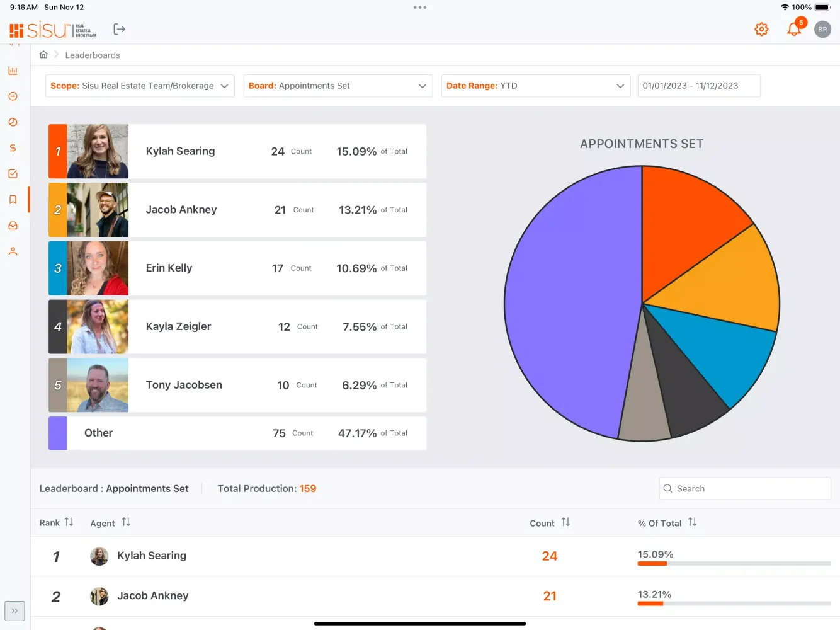Click the home breadcrumb icon
The width and height of the screenshot is (840, 630).
pos(43,55)
